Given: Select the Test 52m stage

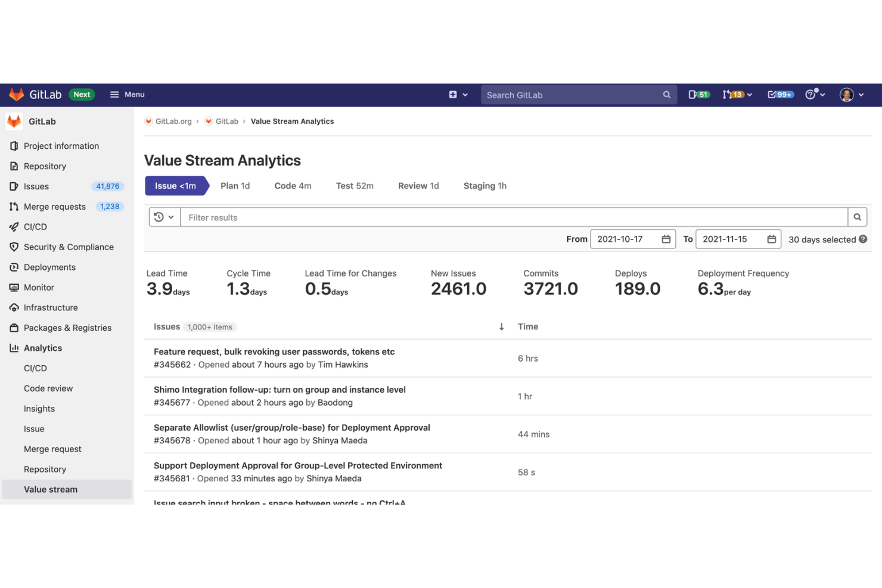Looking at the screenshot, I should coord(355,185).
